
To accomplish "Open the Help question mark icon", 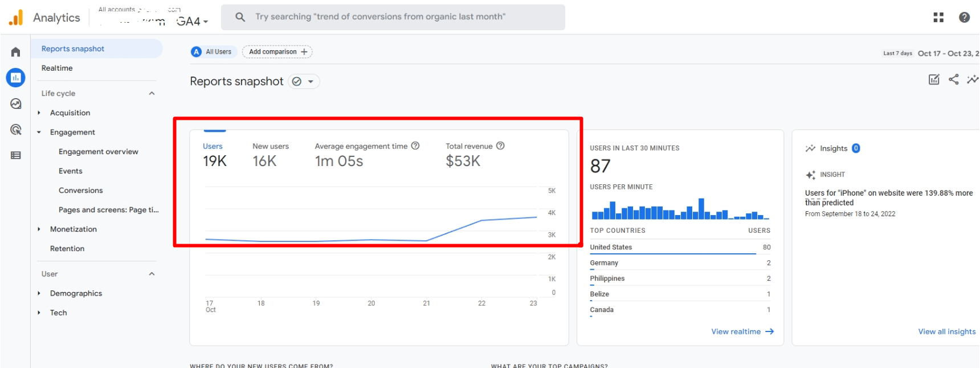I will (964, 17).
